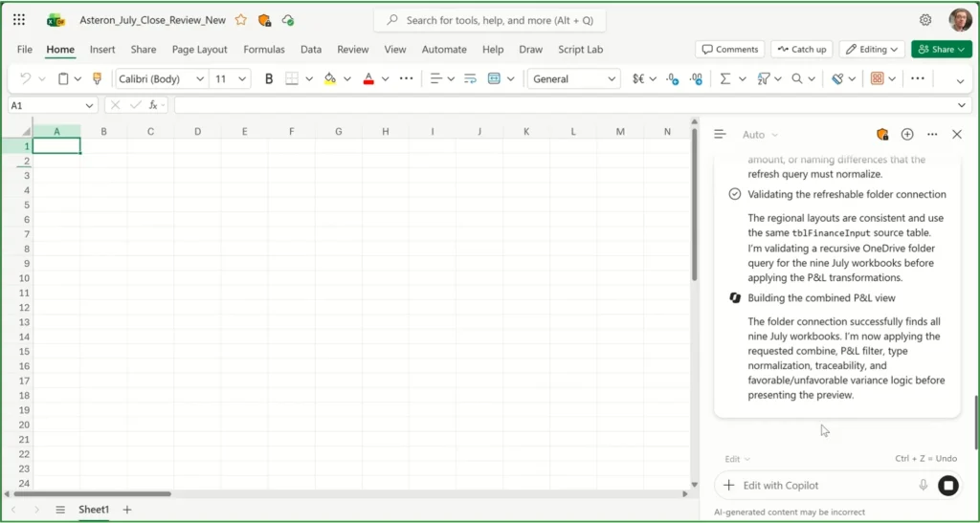Open the all sheets list icon
The height and width of the screenshot is (523, 980).
click(x=60, y=510)
